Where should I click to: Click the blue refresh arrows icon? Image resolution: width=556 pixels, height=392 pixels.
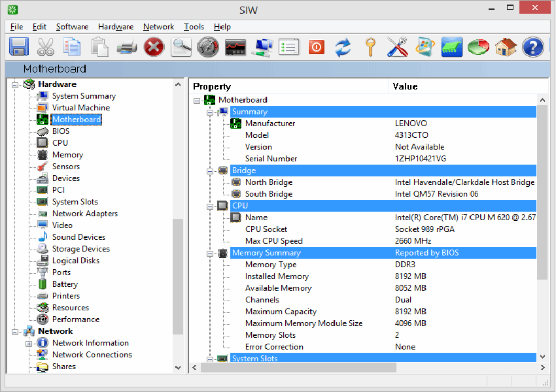(343, 47)
